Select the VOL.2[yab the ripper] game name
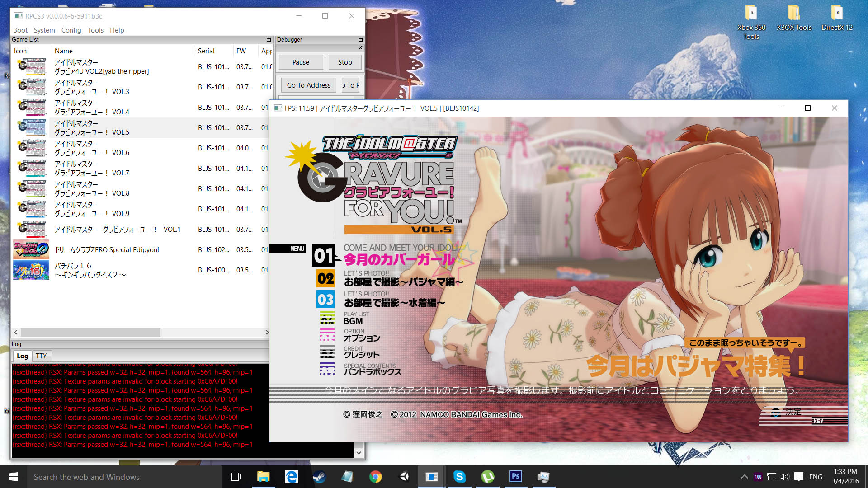868x488 pixels. click(102, 66)
